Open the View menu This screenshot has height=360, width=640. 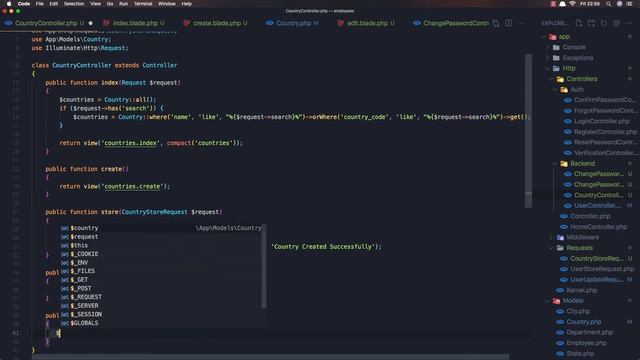coord(96,4)
